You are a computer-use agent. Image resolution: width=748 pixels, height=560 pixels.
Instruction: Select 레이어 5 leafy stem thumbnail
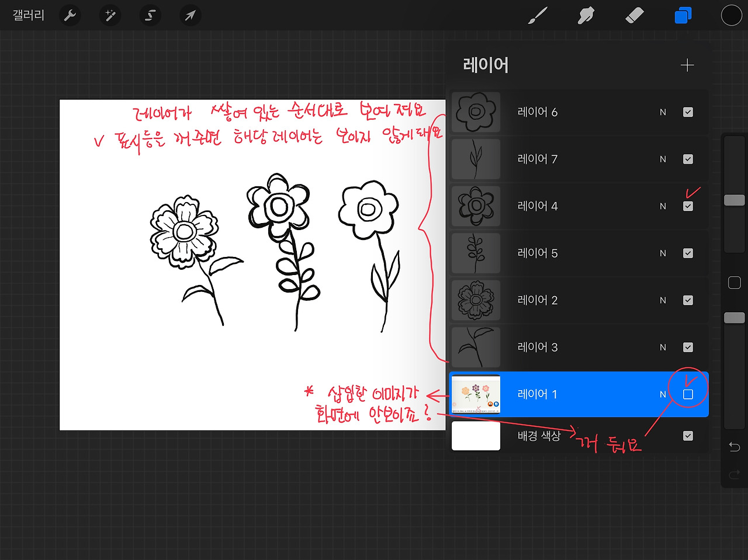coord(476,253)
